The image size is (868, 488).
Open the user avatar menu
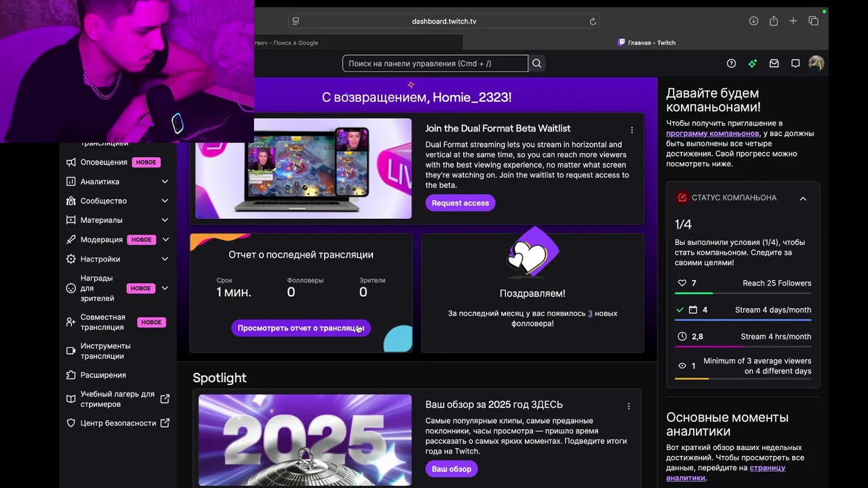pyautogui.click(x=816, y=63)
